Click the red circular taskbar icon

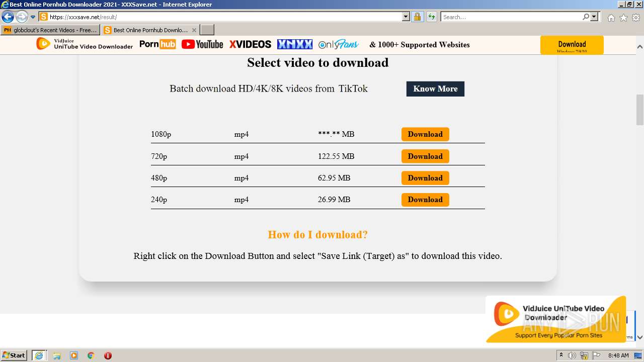coord(108,355)
